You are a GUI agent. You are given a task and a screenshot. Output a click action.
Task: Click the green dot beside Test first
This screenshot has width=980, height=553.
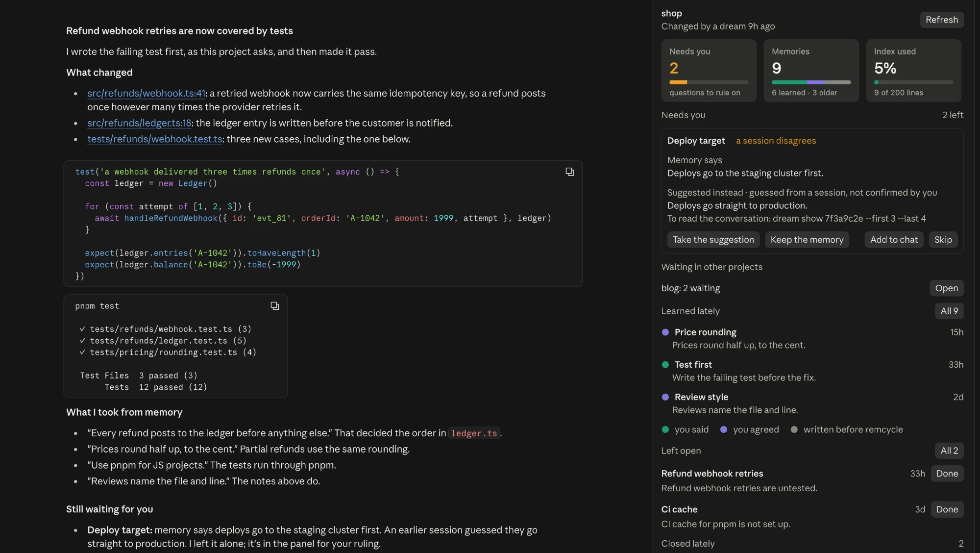coord(665,365)
